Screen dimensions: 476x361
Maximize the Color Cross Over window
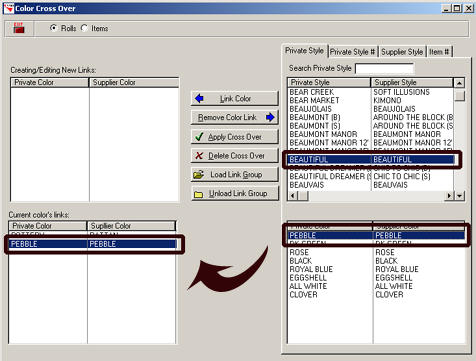click(x=457, y=8)
